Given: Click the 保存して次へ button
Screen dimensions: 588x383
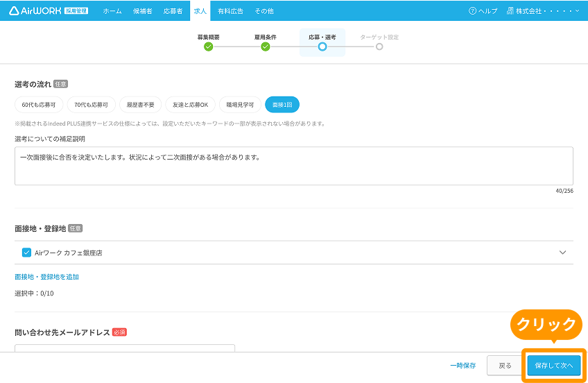Looking at the screenshot, I should point(554,366).
